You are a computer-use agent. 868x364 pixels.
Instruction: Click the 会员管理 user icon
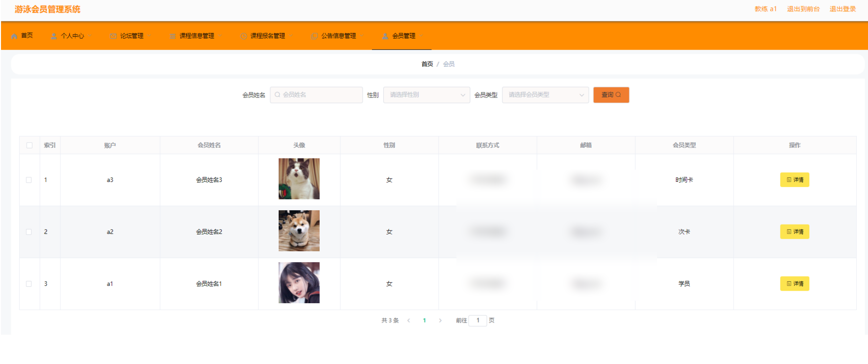pyautogui.click(x=385, y=36)
